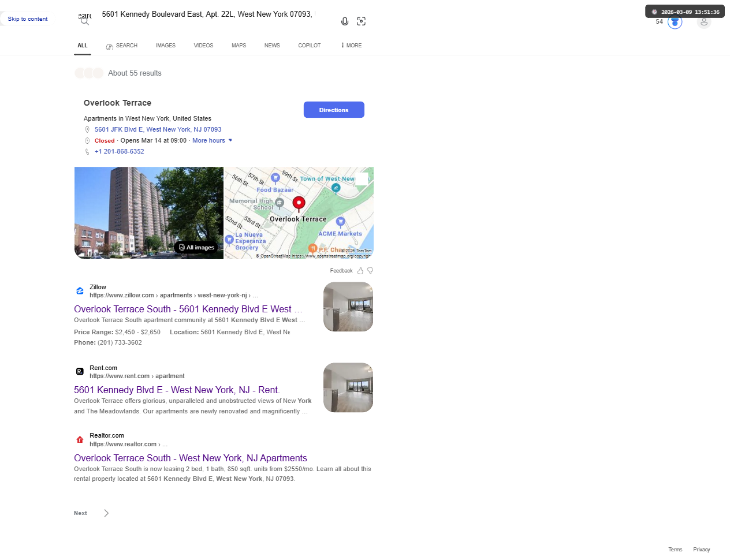Screen dimensions: 730x560
Task: Switch to the SEARCH tab
Action: click(x=122, y=46)
